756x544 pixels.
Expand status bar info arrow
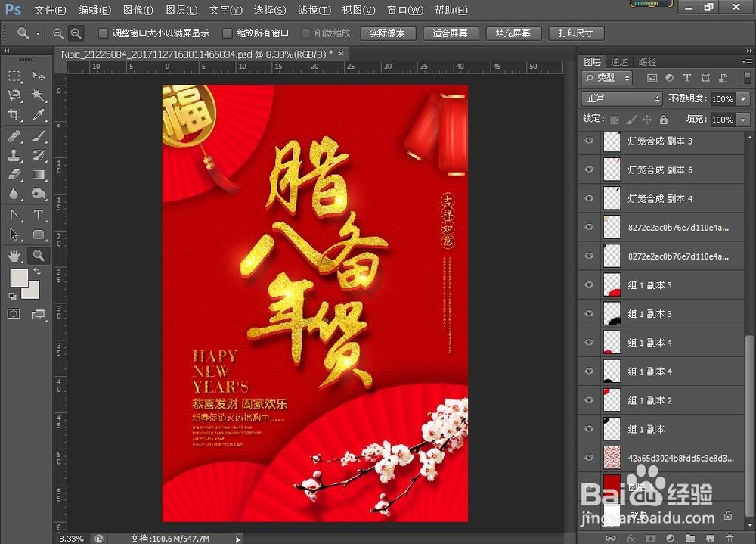pos(238,539)
